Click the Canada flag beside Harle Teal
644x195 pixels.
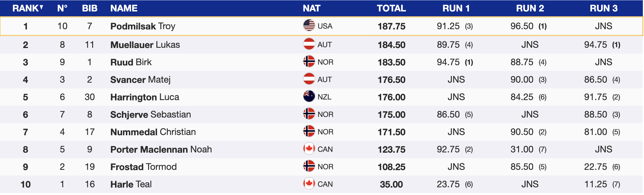pos(309,184)
